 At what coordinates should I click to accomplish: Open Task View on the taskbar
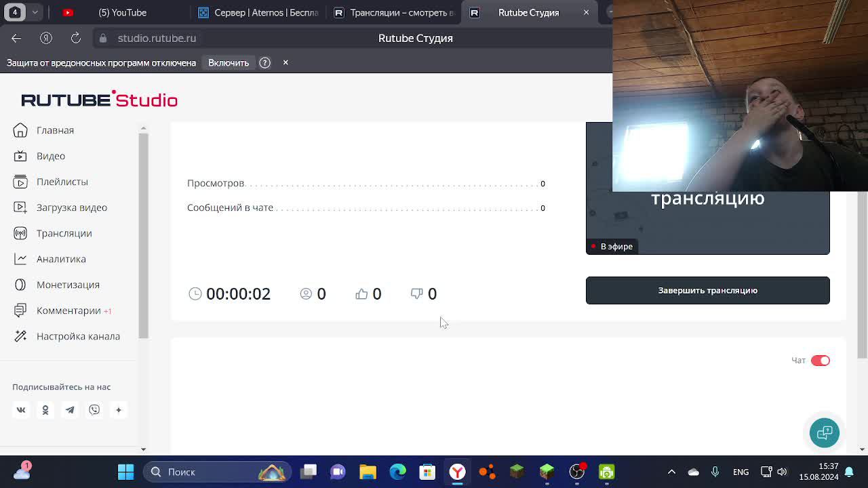pos(309,472)
